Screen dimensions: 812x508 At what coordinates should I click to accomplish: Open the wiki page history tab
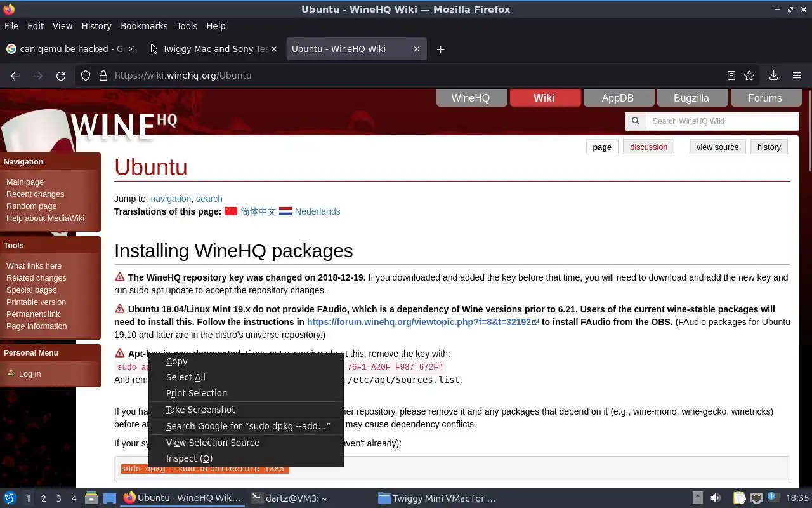tap(769, 147)
